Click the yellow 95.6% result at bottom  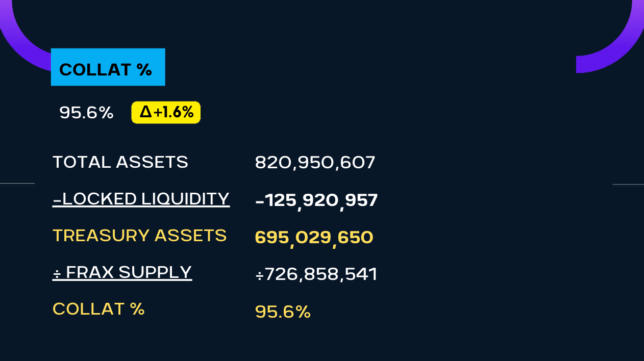point(283,312)
